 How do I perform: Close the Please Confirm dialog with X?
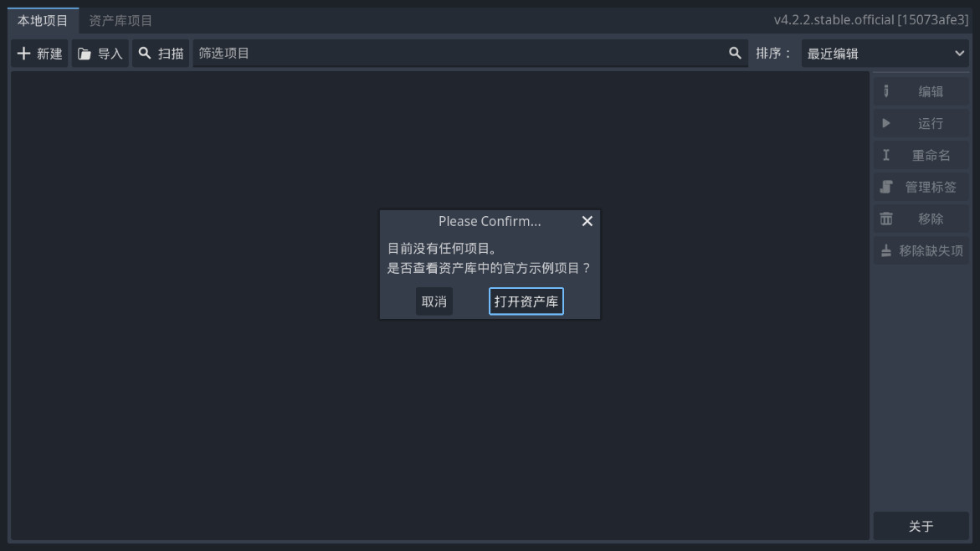(x=587, y=221)
